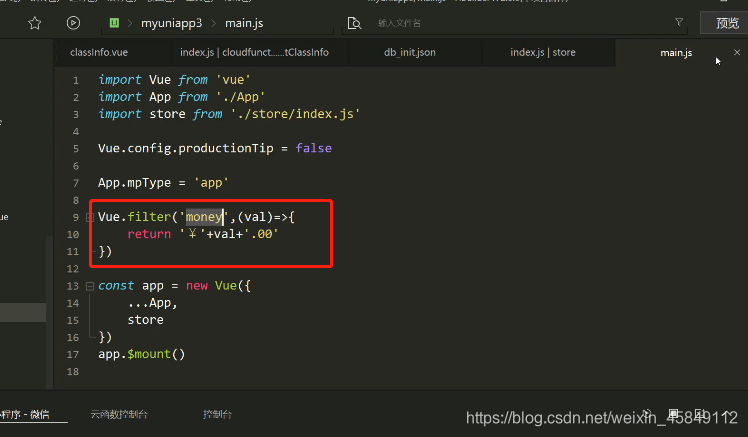Activate the main.js tab
The width and height of the screenshot is (748, 437).
[x=676, y=53]
